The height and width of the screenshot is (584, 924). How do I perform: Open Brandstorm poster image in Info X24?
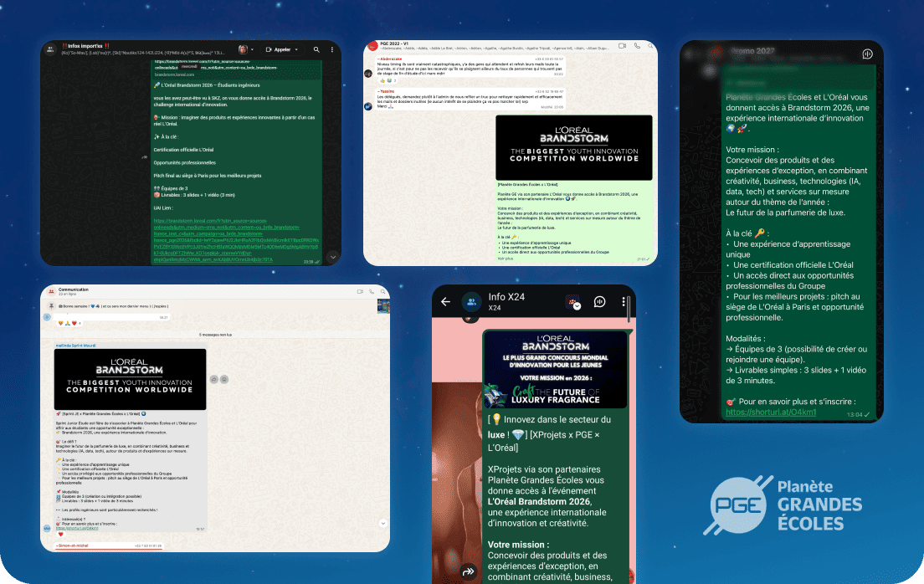[x=556, y=370]
